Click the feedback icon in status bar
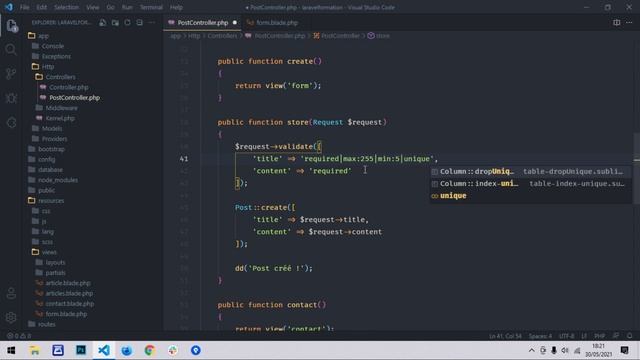 coord(616,336)
